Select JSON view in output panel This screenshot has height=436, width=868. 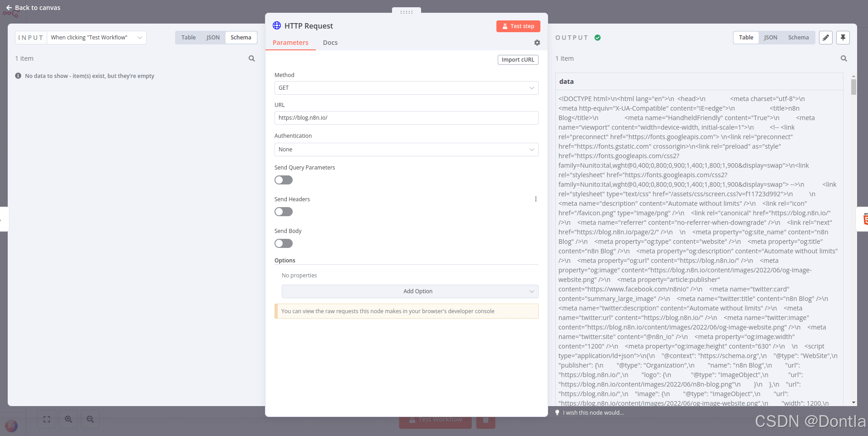[770, 38]
